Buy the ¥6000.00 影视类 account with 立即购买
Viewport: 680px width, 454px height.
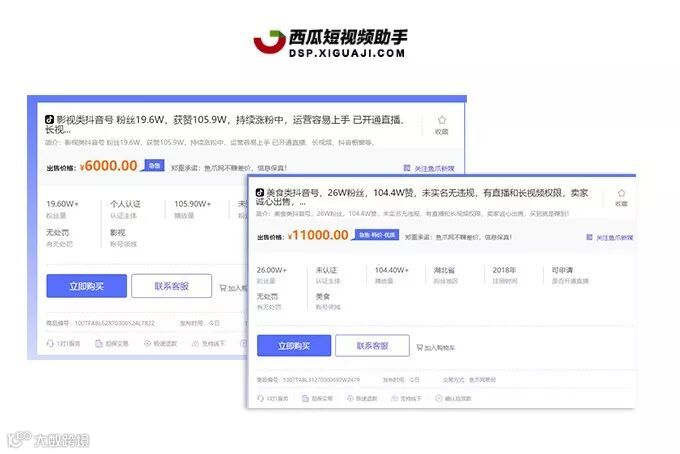pos(87,286)
